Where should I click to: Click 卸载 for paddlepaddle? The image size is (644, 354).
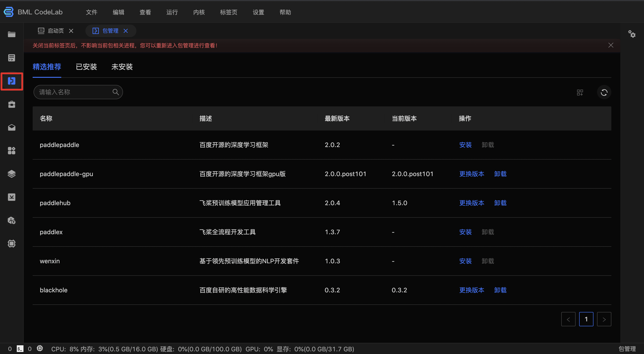(488, 145)
